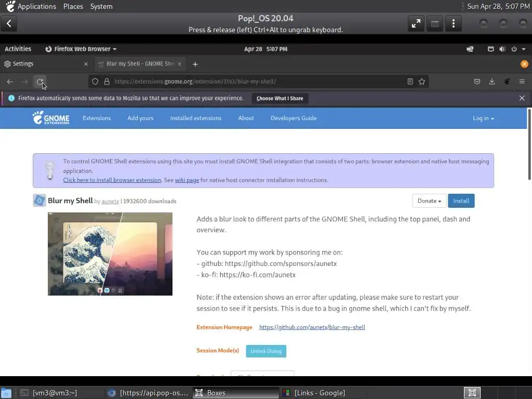Close the Blur my Shell tab
Screen dimensions: 532x399
pyautogui.click(x=179, y=64)
